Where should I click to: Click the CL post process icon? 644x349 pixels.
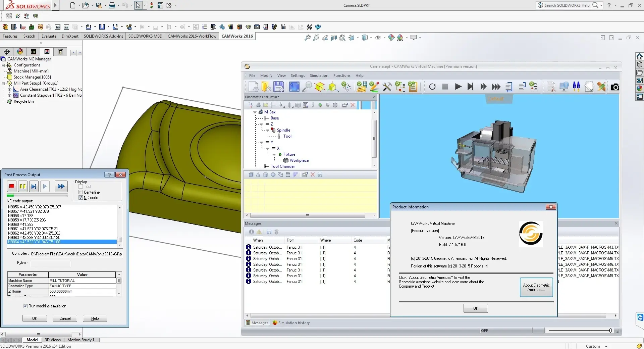(x=66, y=27)
